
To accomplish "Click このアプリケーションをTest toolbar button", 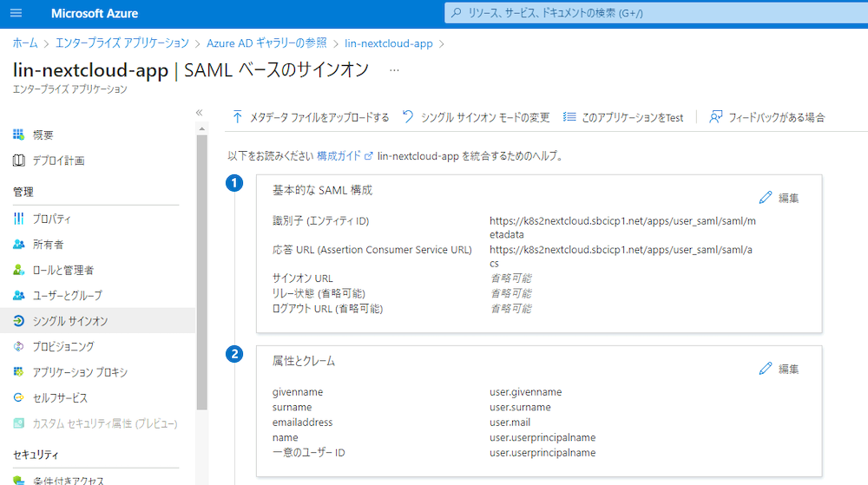I will point(623,117).
